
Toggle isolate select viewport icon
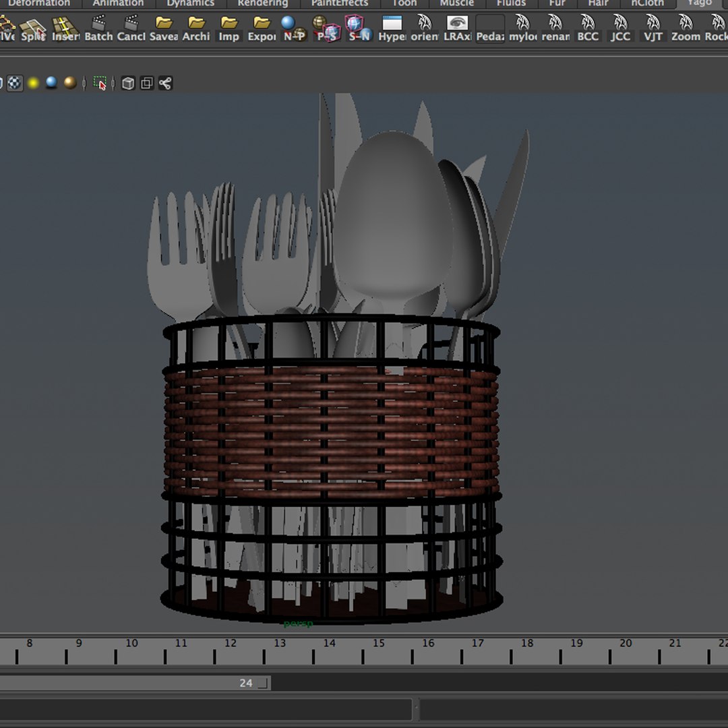[x=100, y=83]
